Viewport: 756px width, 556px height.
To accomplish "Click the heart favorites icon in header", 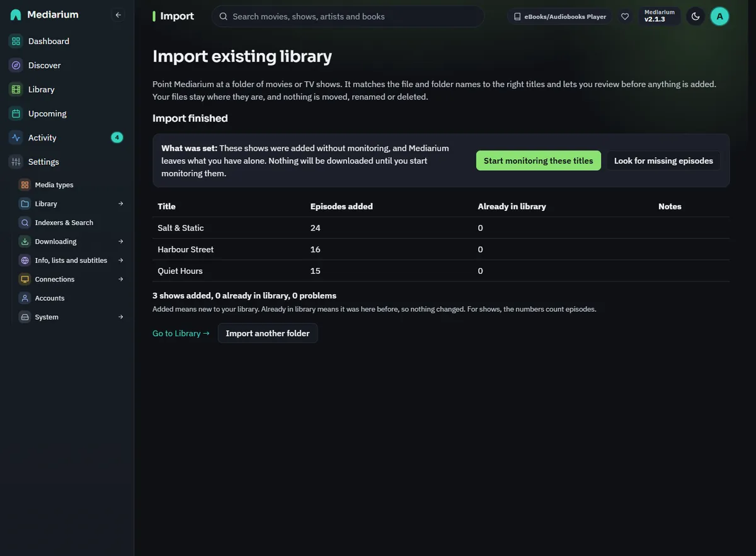I will pyautogui.click(x=625, y=16).
